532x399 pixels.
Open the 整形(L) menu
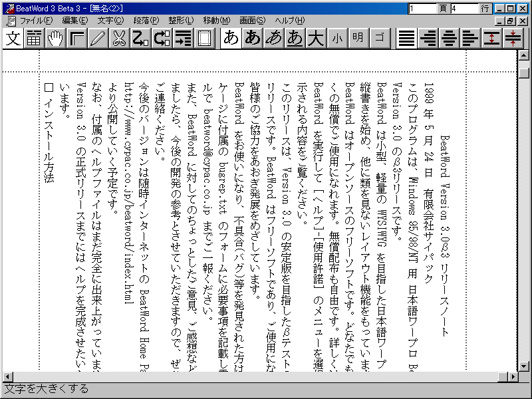click(181, 21)
